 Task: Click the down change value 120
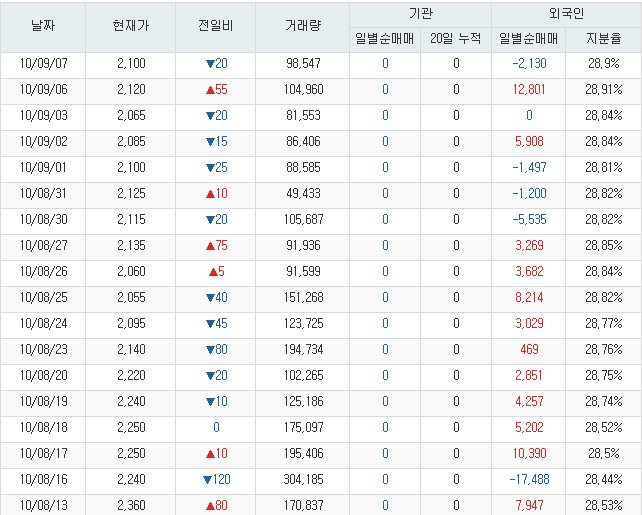point(217,479)
